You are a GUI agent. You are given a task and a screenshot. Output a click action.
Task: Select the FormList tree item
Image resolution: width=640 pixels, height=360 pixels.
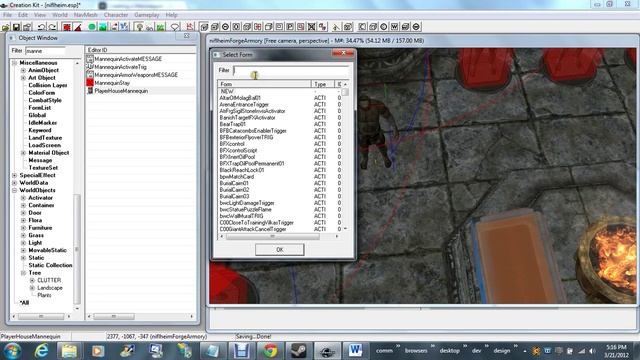40,108
